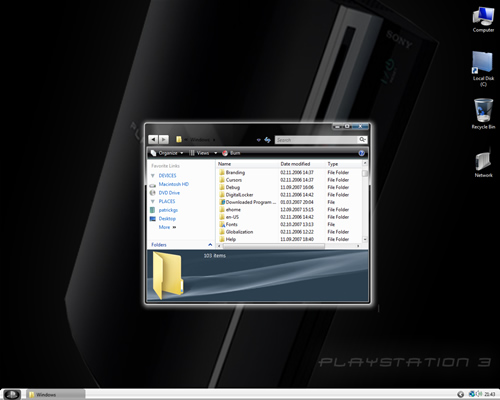500x400 pixels.
Task: Click the date 11.09.2007 16:06 for Debug
Action: (x=297, y=187)
